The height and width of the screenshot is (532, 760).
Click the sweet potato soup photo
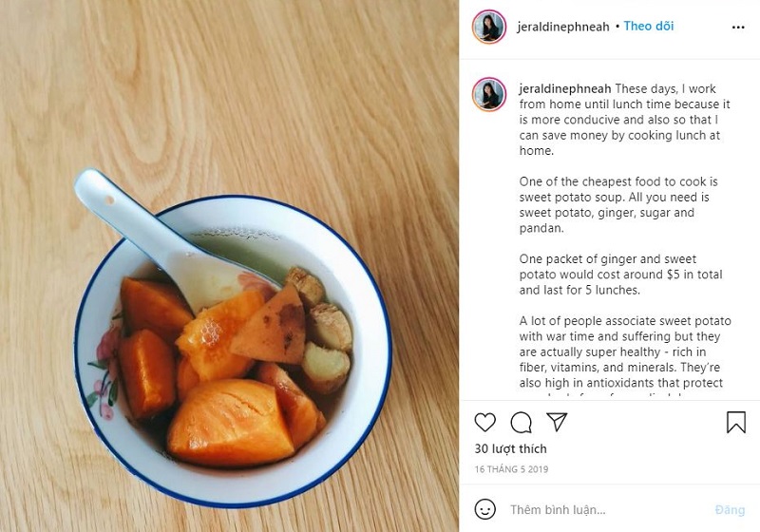(229, 266)
